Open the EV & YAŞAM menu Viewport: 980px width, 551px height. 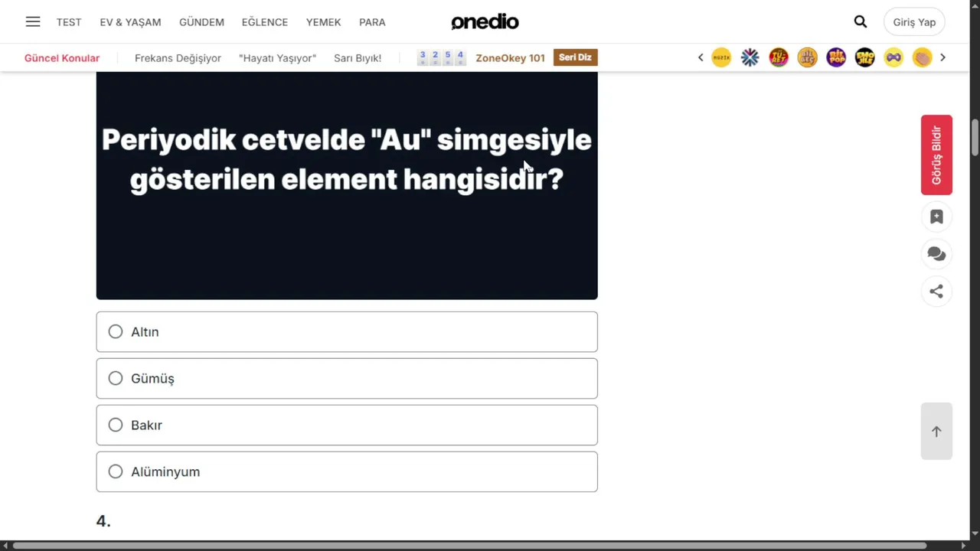130,22
